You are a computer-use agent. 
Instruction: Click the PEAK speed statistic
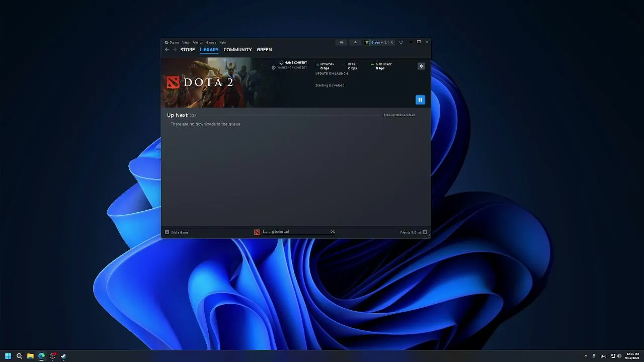coord(351,66)
